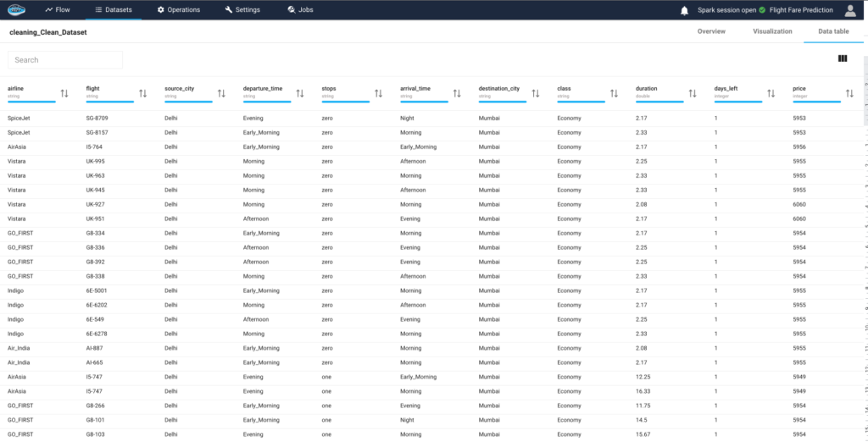Select flight cell SG-8709

click(x=97, y=119)
